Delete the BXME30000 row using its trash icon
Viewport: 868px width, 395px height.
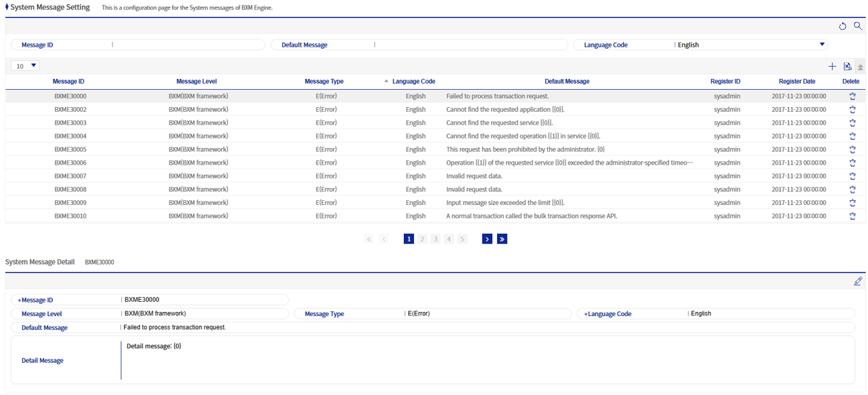pos(852,97)
